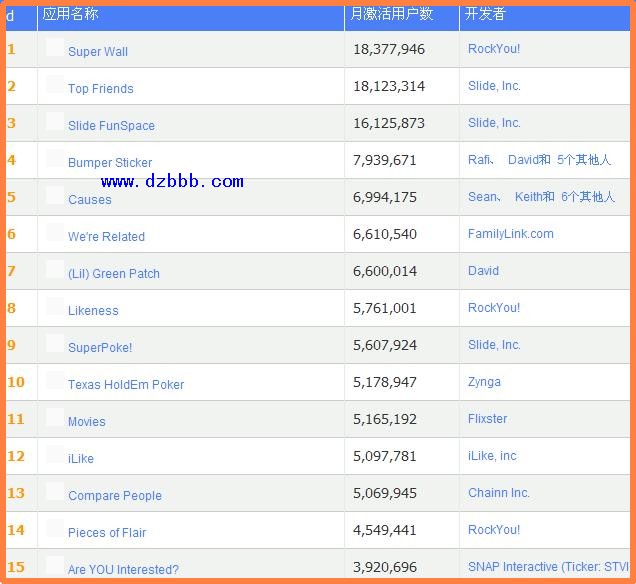Click the Slide FunSpace icon thumbnail

pos(55,121)
